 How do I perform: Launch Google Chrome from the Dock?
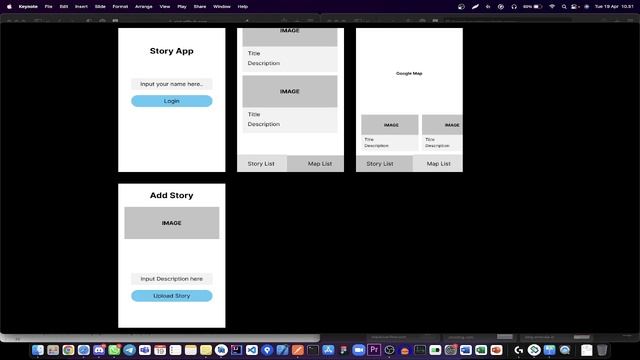click(68, 350)
